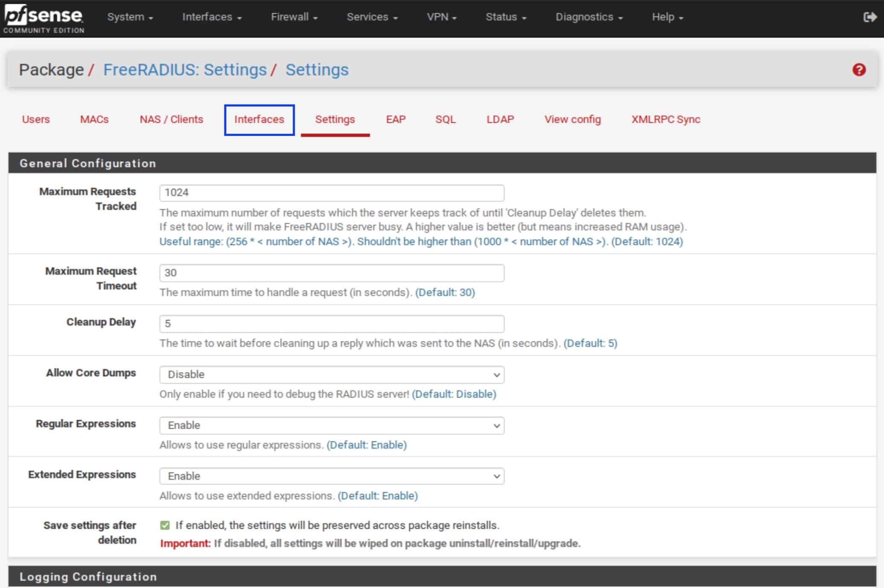
Task: Open the VPN menu
Action: coord(442,17)
